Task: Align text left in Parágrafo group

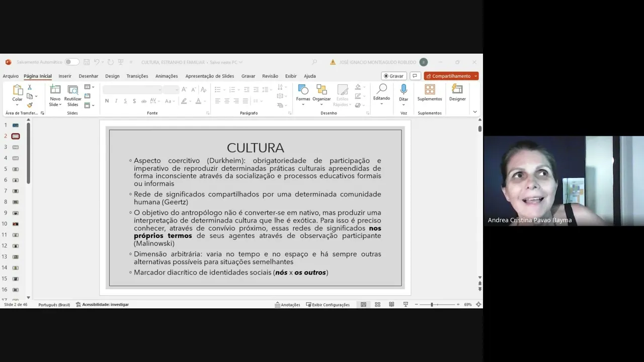Action: pyautogui.click(x=217, y=101)
